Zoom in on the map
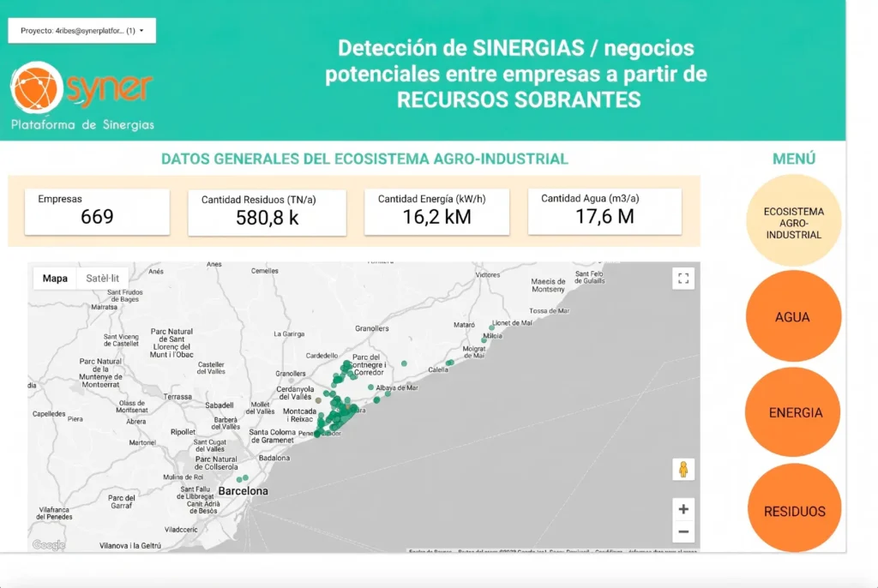This screenshot has height=588, width=878. (683, 510)
